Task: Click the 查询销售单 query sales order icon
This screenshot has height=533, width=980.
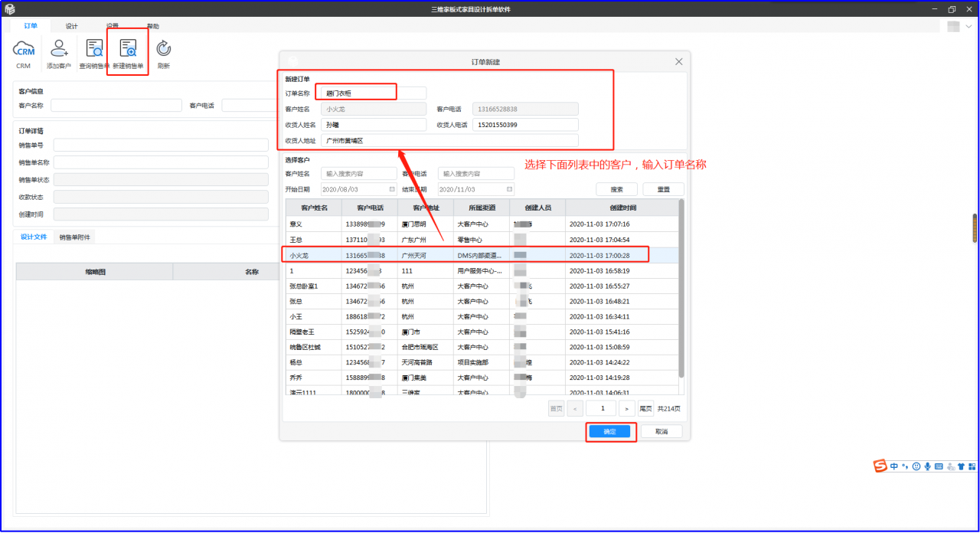Action: pos(94,49)
